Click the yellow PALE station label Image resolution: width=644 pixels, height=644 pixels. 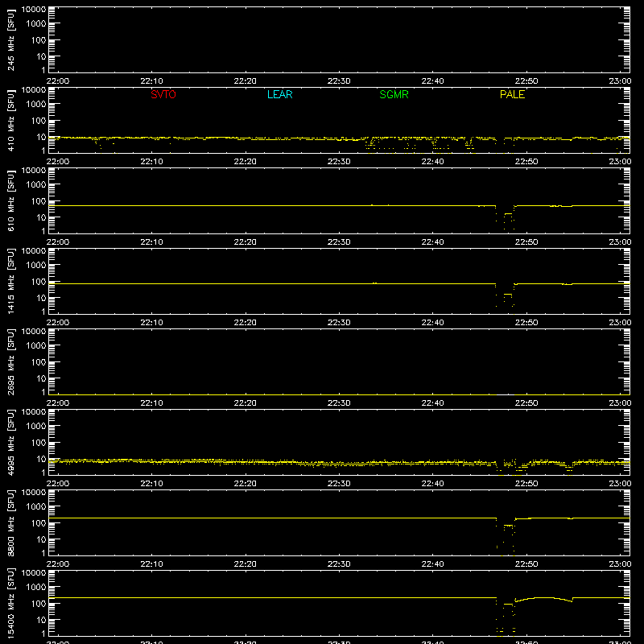tap(512, 94)
